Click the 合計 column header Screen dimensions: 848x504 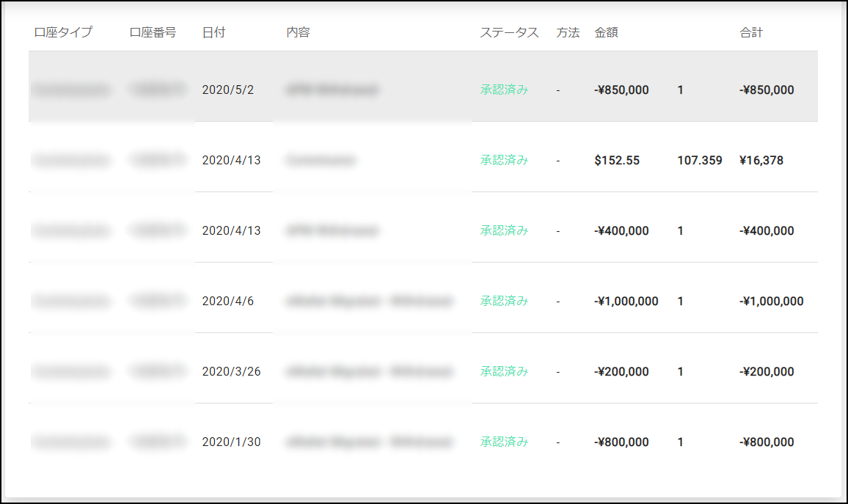751,33
